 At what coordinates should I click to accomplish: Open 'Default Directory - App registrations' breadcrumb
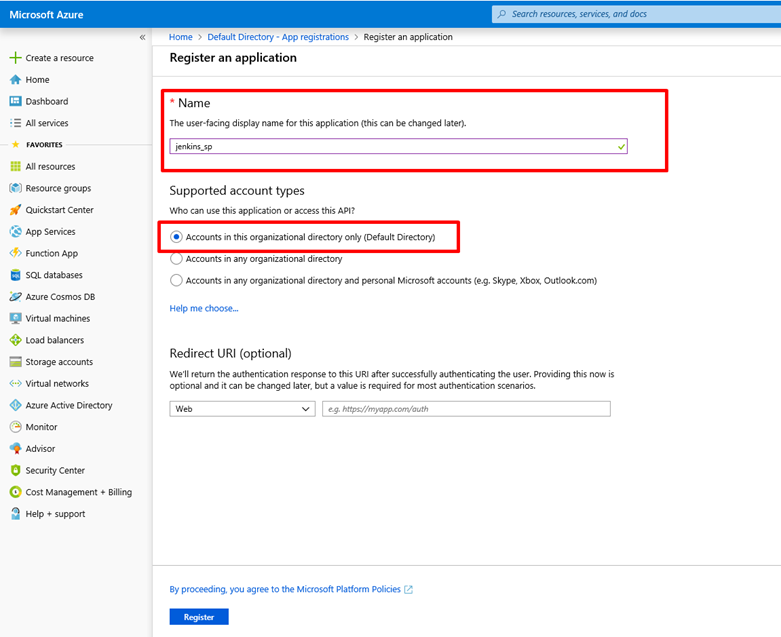coord(278,37)
